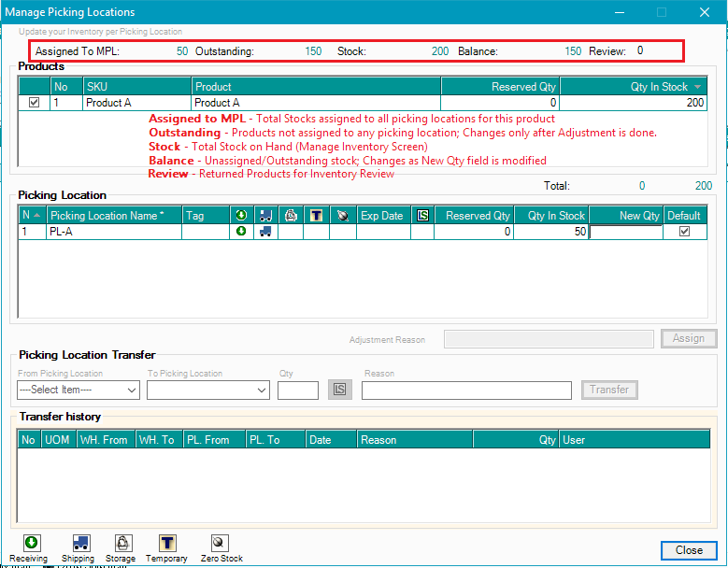The image size is (728, 568).
Task: Click the shipping truck icon in PL-A row
Action: coord(265,232)
